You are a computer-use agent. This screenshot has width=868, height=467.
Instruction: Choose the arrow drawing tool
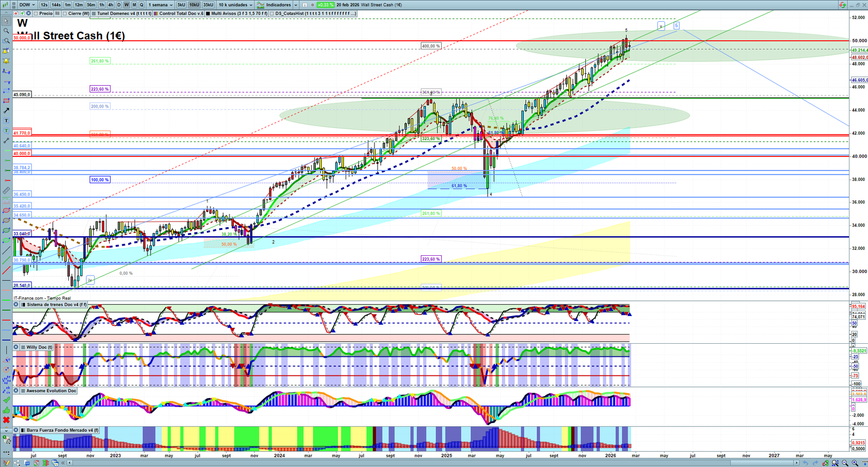pyautogui.click(x=6, y=111)
